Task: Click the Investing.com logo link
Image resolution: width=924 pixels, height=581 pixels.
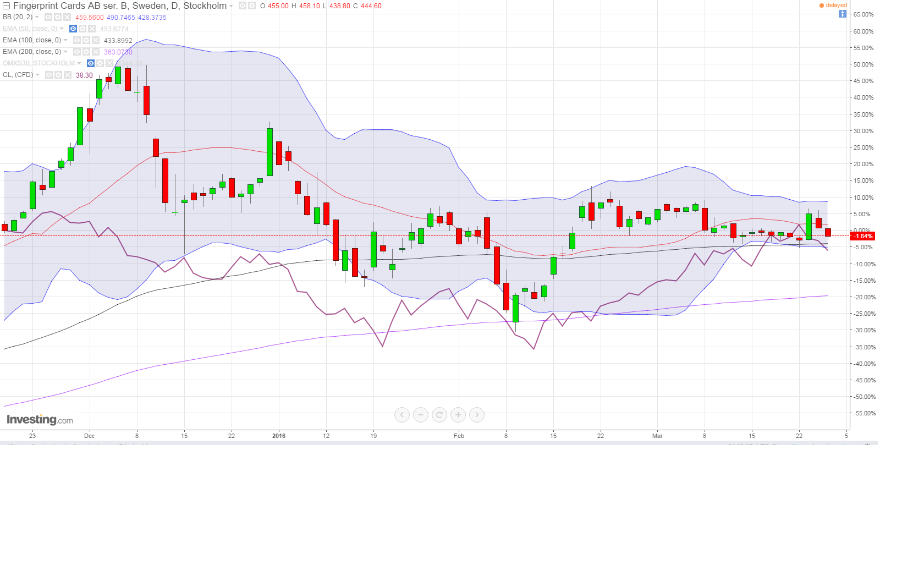Action: 40,420
